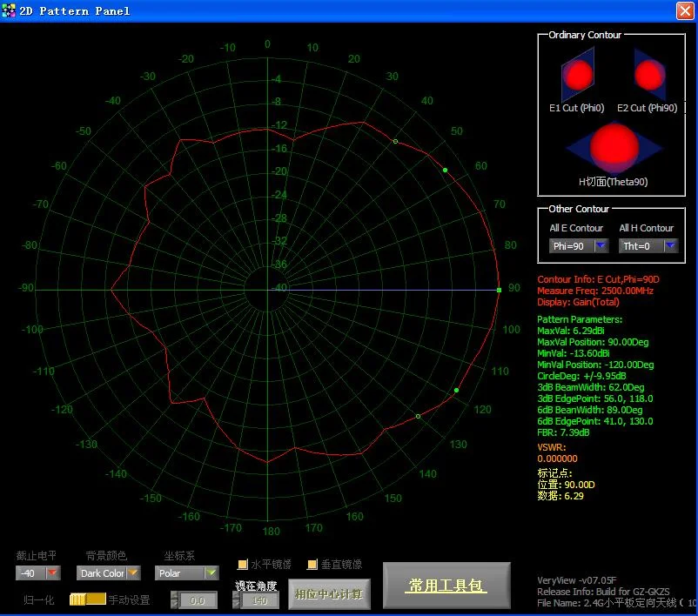Click the orange arrow beside Dark Color
The image size is (698, 616).
133,573
